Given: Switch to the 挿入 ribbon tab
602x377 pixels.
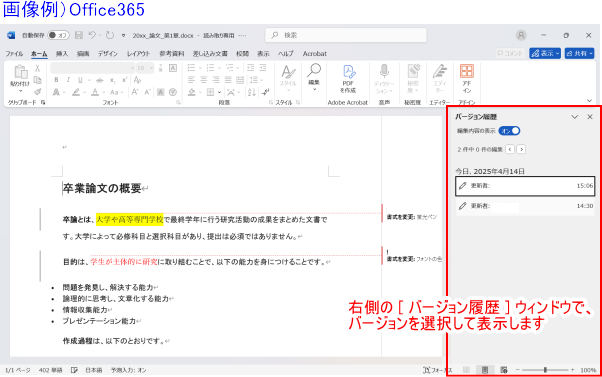Looking at the screenshot, I should click(62, 54).
